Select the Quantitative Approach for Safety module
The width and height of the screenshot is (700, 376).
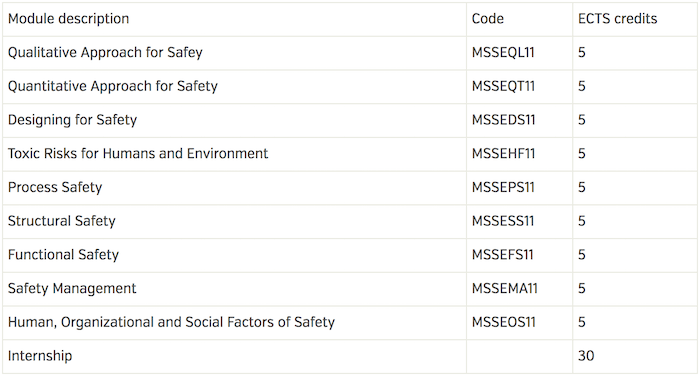pos(113,86)
